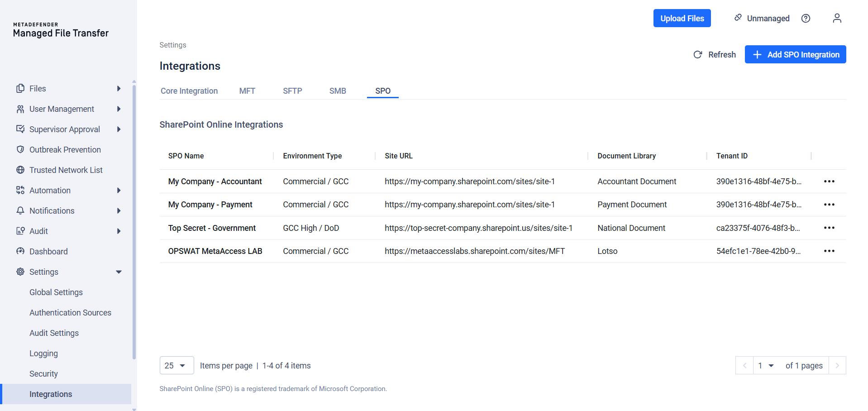This screenshot has width=868, height=411.
Task: Collapse the Settings sidebar section
Action: point(119,272)
